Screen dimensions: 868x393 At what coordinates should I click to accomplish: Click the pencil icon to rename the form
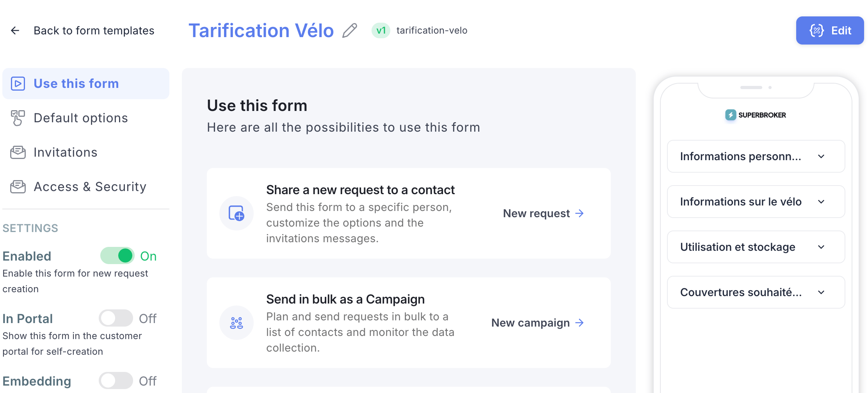350,30
